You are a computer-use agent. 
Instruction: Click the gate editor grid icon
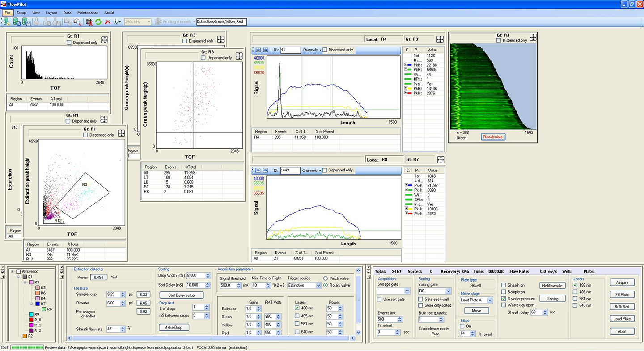[x=89, y=21]
